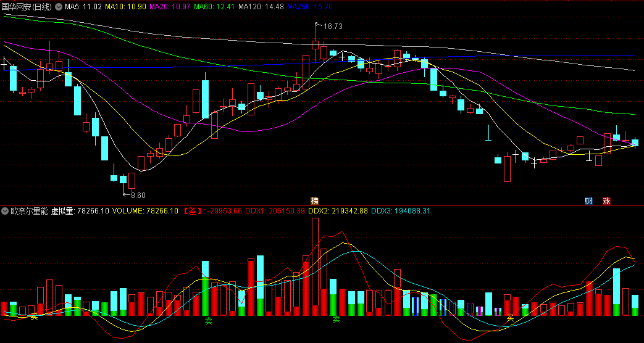Click the red 涨 marker icon
Screen dimensions: 644x343
[606, 201]
